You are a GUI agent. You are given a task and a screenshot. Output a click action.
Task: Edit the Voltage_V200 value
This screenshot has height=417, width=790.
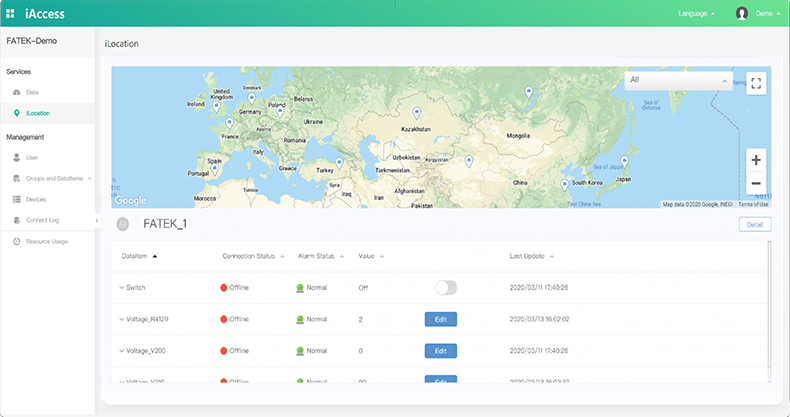click(x=441, y=351)
